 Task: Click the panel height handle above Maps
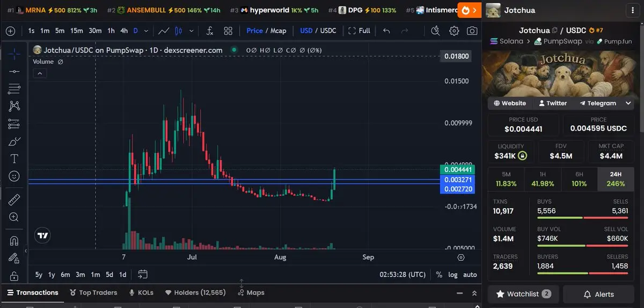(x=241, y=282)
